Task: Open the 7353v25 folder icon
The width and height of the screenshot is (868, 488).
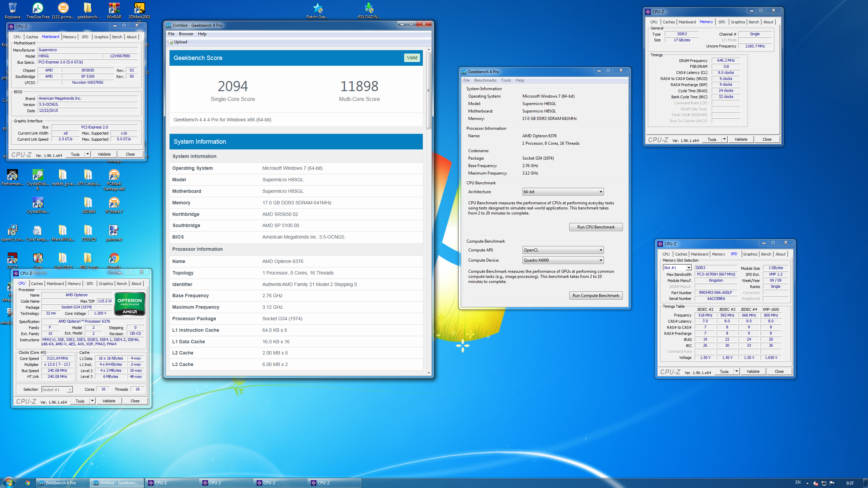Action: point(88,233)
